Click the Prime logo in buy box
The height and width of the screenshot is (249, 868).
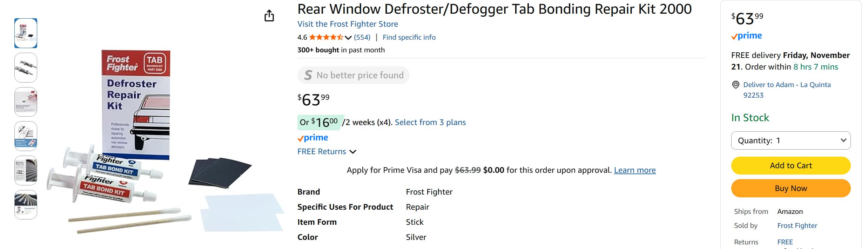(747, 36)
